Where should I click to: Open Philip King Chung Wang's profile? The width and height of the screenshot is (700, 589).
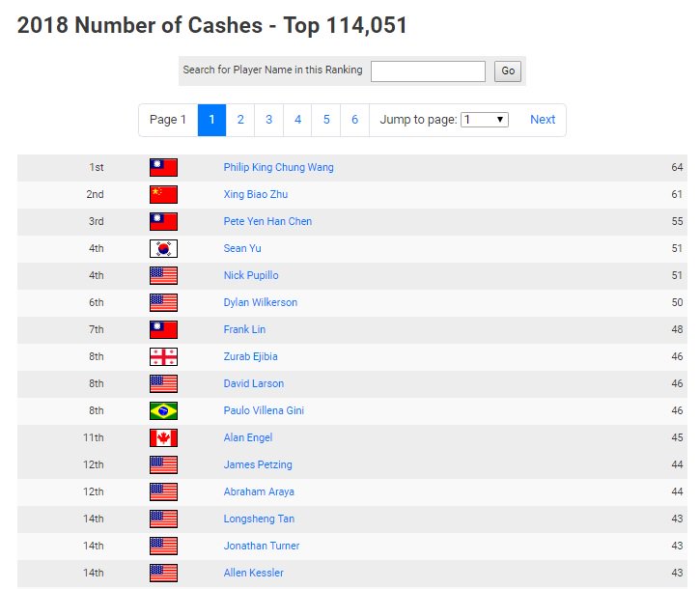tap(279, 167)
